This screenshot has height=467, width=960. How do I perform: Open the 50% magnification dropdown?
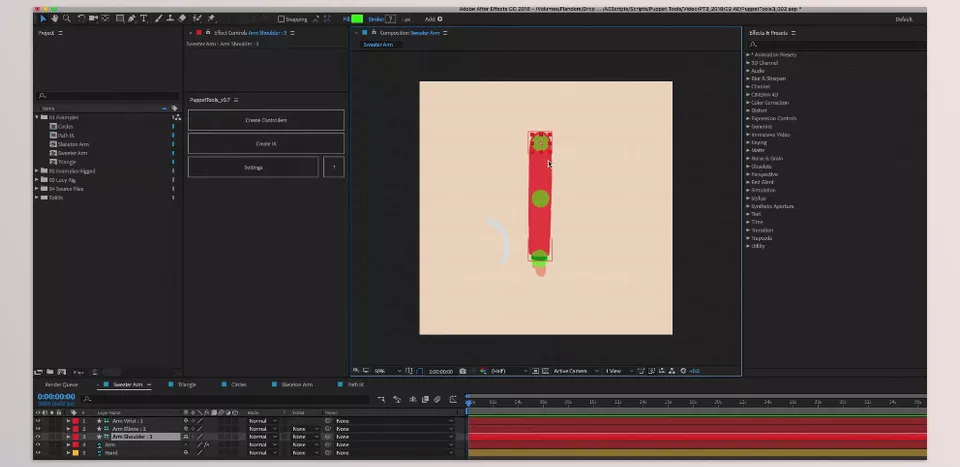tap(387, 371)
